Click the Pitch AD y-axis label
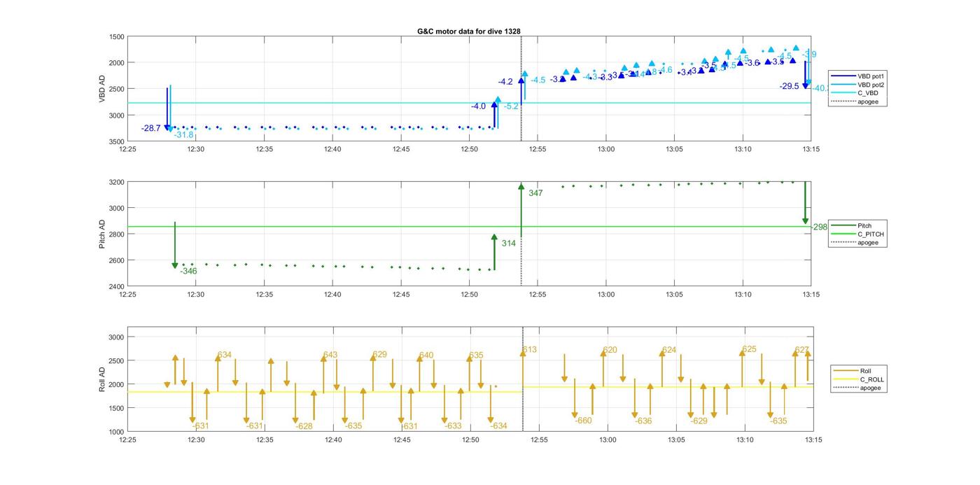This screenshot has width=980, height=485. [x=102, y=234]
